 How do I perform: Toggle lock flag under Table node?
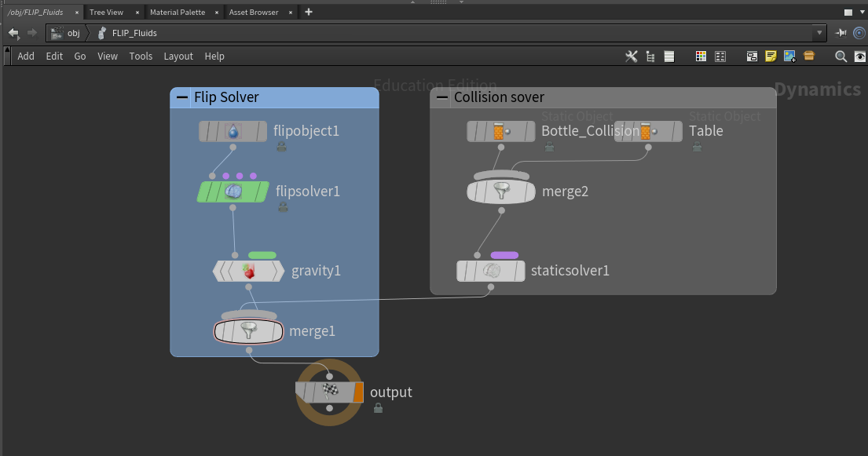pos(697,147)
